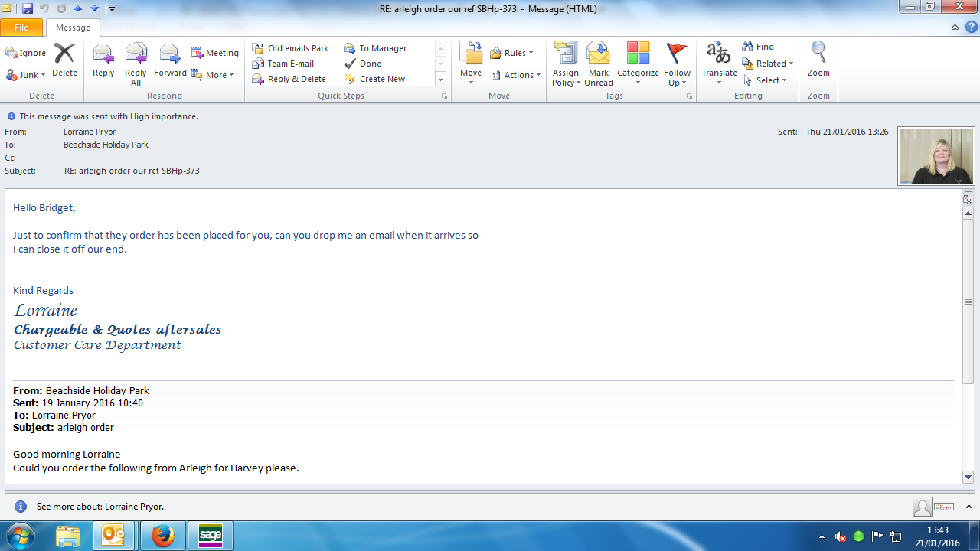This screenshot has width=980, height=551.
Task: Click the High importance info bar
Action: [x=103, y=116]
